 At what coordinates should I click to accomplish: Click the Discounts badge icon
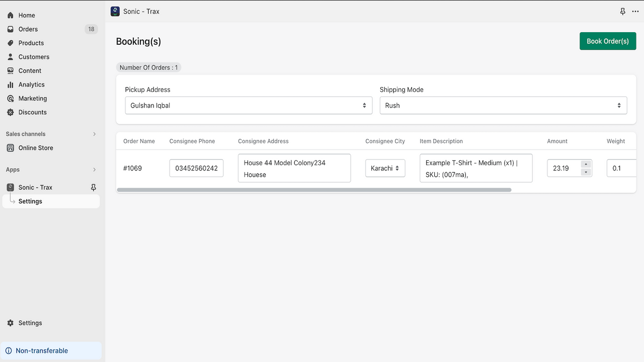coord(10,113)
